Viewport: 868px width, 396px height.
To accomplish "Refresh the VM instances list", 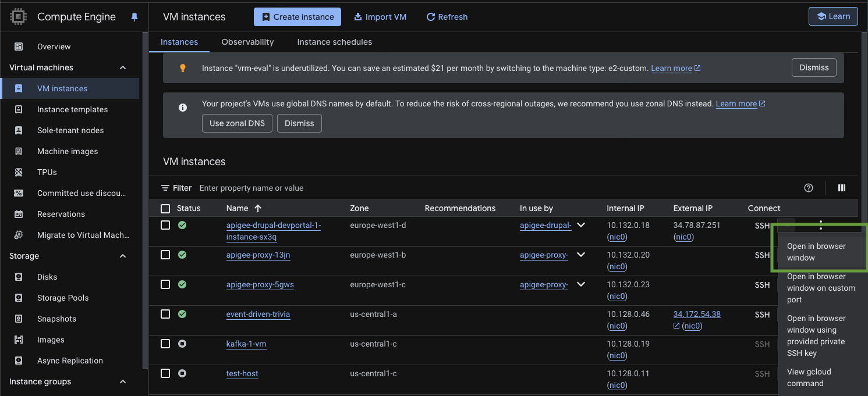I will pos(447,16).
